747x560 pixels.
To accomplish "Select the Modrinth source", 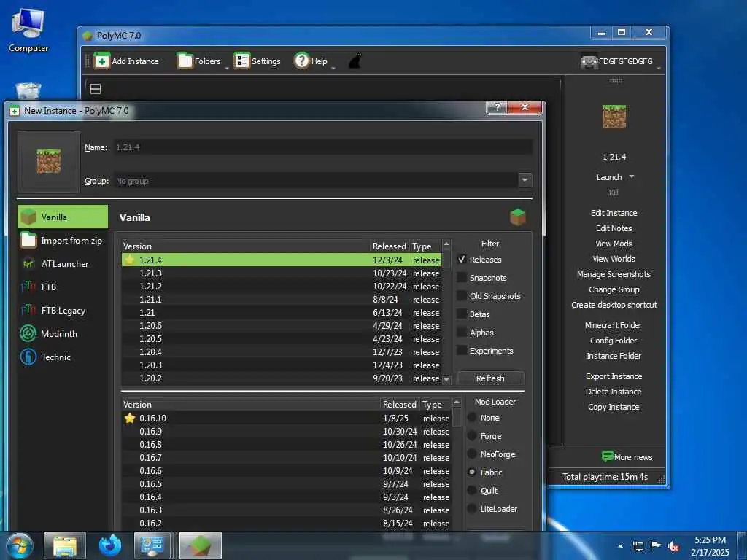I will pos(63,333).
